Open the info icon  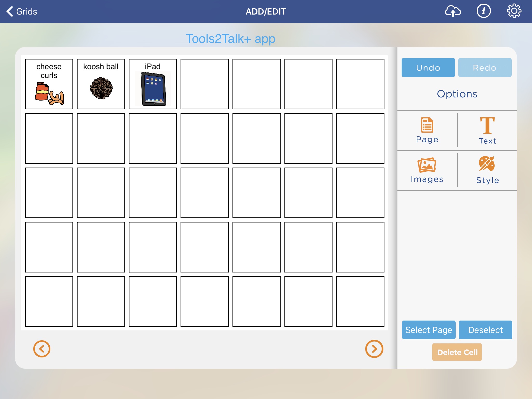(x=483, y=11)
